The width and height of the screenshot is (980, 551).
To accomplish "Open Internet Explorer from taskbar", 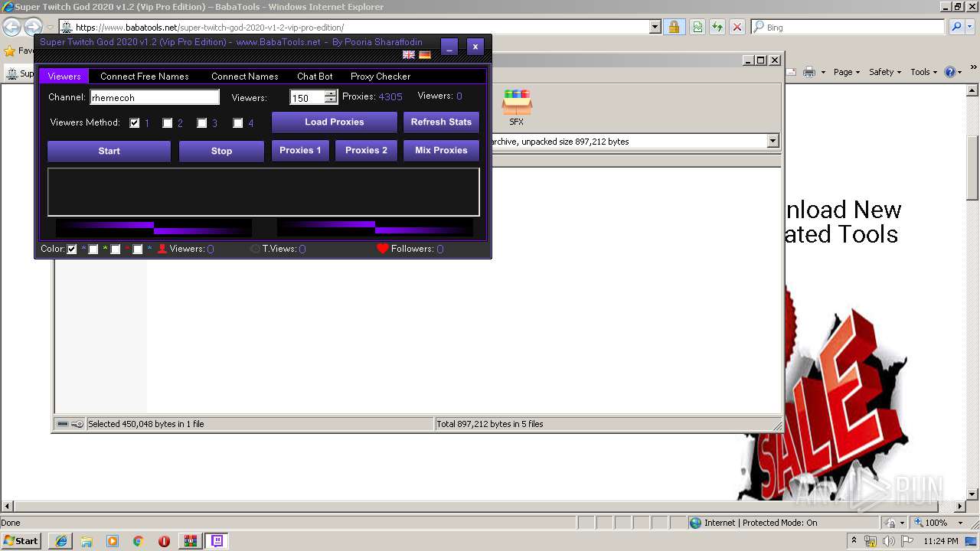I will [x=61, y=541].
